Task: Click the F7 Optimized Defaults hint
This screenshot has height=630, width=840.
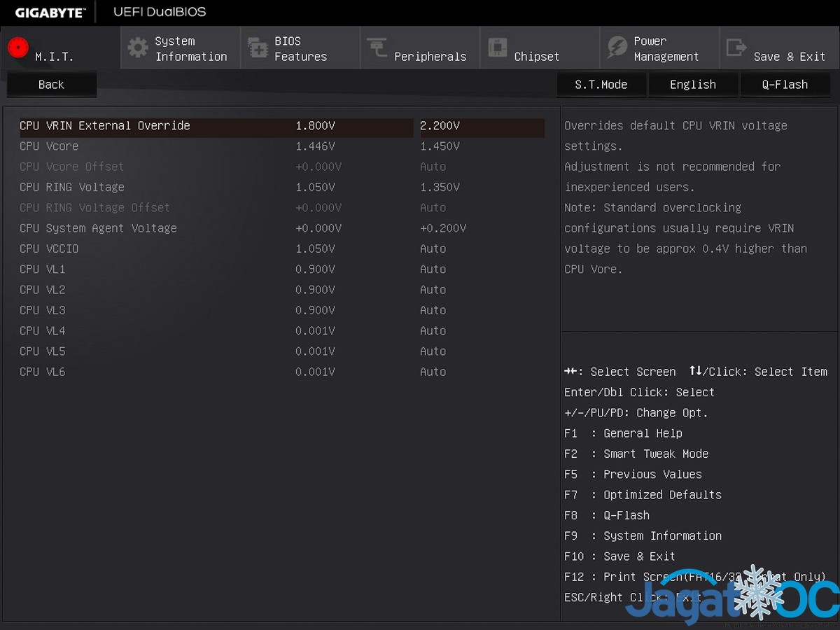Action: tap(643, 495)
